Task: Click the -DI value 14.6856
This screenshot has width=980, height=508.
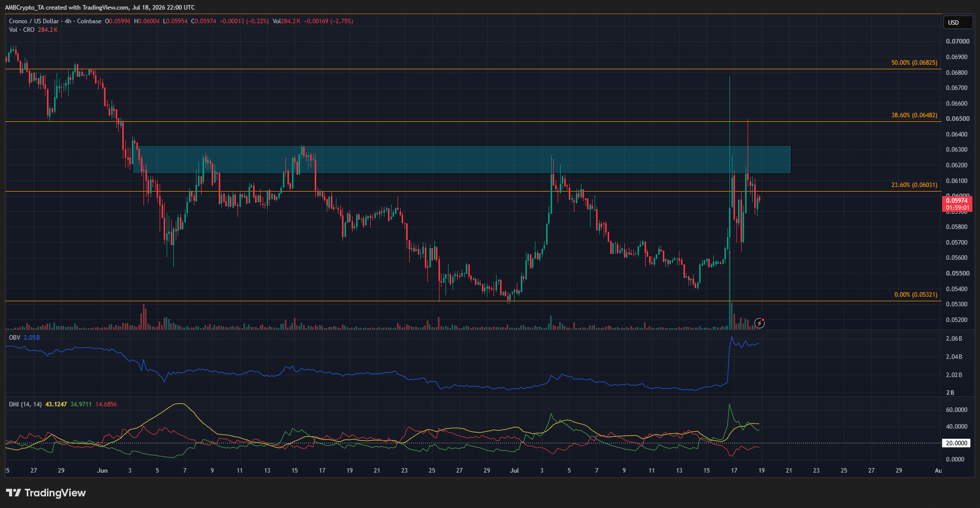Action: coord(106,404)
